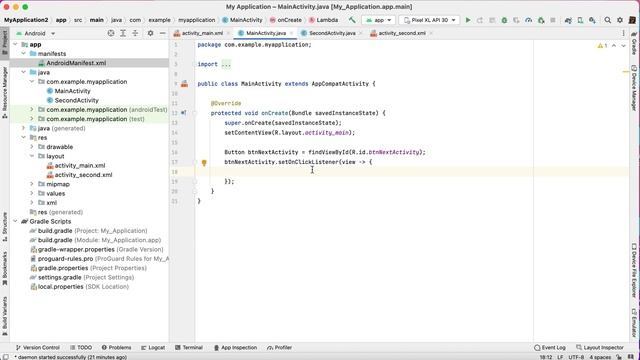
Task: Select SecondActivity class in project tree
Action: click(76, 100)
